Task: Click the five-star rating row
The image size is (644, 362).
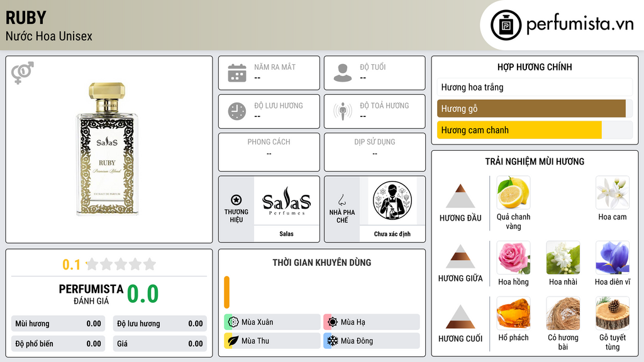Action: click(x=121, y=264)
